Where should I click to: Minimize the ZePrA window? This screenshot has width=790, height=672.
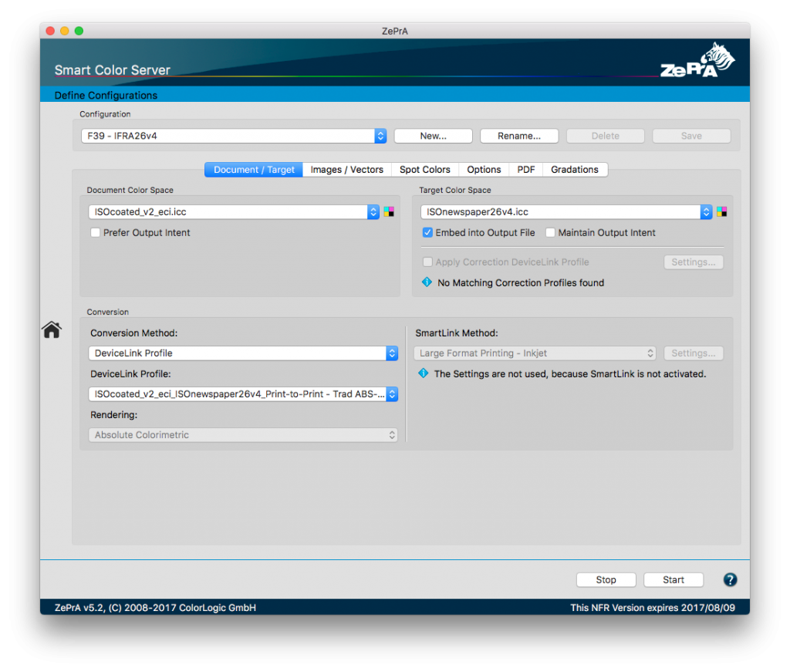click(x=65, y=31)
